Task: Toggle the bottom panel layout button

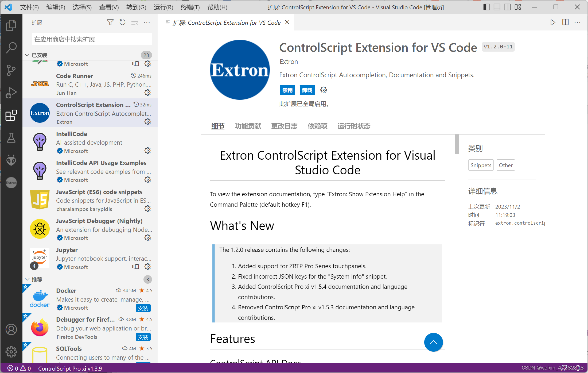Action: tap(497, 7)
